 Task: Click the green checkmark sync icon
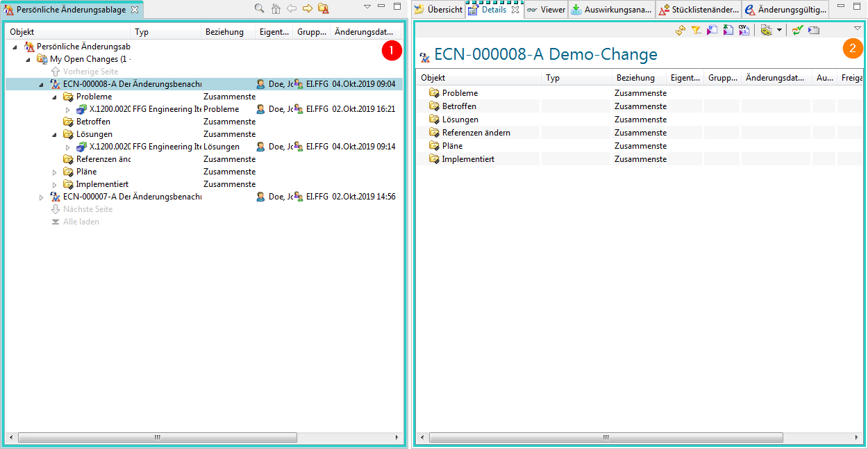pyautogui.click(x=797, y=31)
